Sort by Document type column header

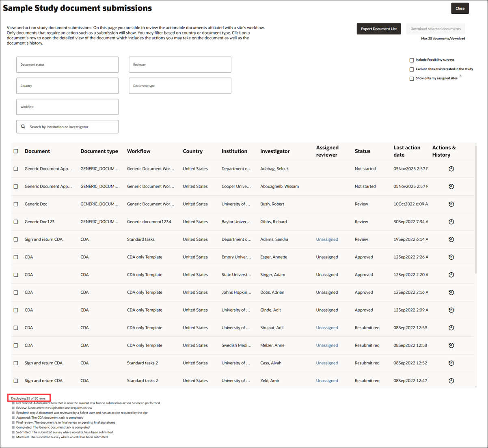[99, 151]
